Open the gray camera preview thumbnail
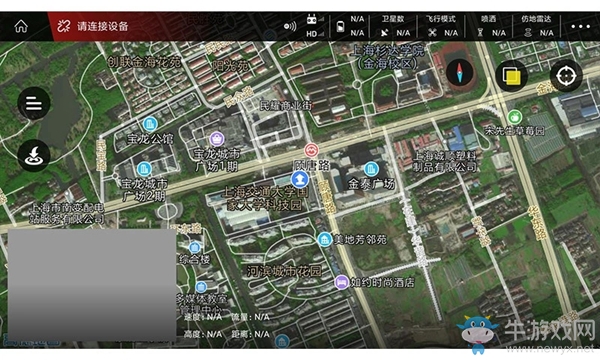The image size is (600, 360). (92, 285)
